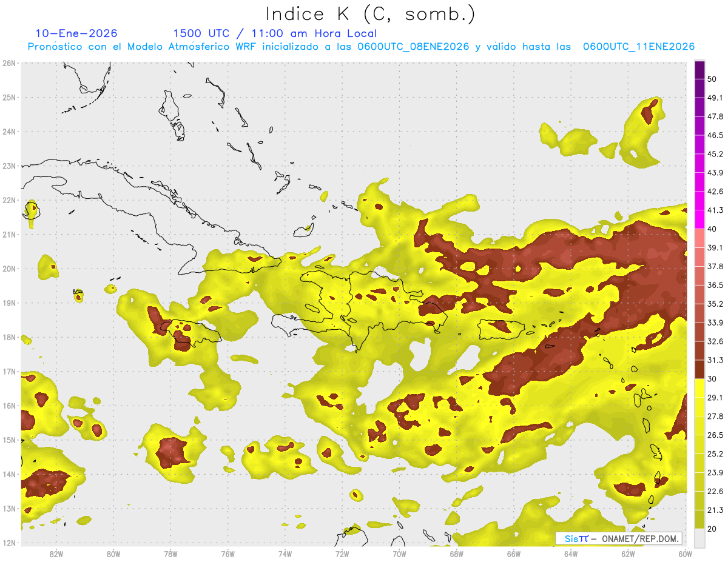The width and height of the screenshot is (728, 562).
Task: Click the '18N' latitude axis label
Action: (9, 337)
